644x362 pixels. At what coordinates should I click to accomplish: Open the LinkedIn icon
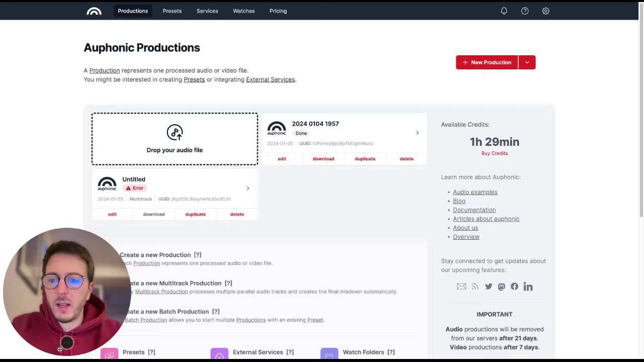point(528,287)
